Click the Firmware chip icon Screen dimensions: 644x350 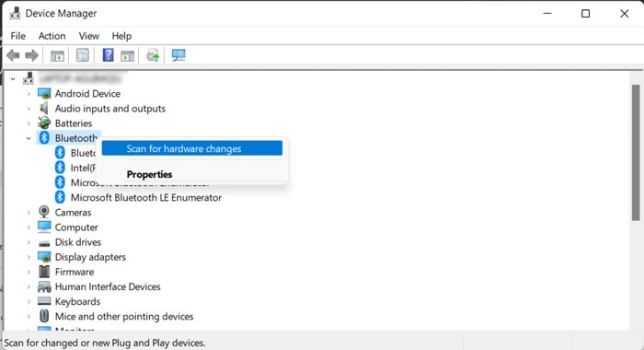point(44,272)
